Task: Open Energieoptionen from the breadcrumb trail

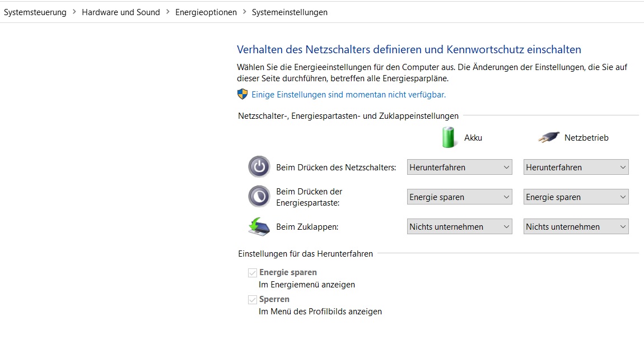Action: [205, 11]
